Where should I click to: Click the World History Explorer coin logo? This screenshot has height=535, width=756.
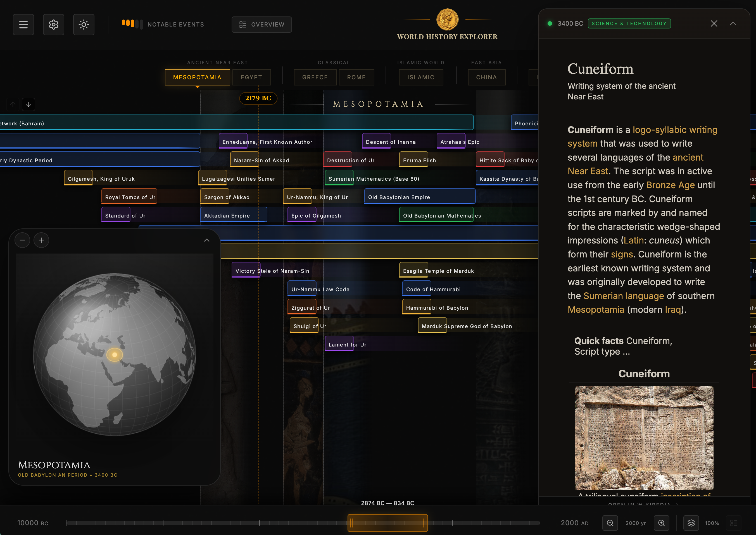point(447,20)
